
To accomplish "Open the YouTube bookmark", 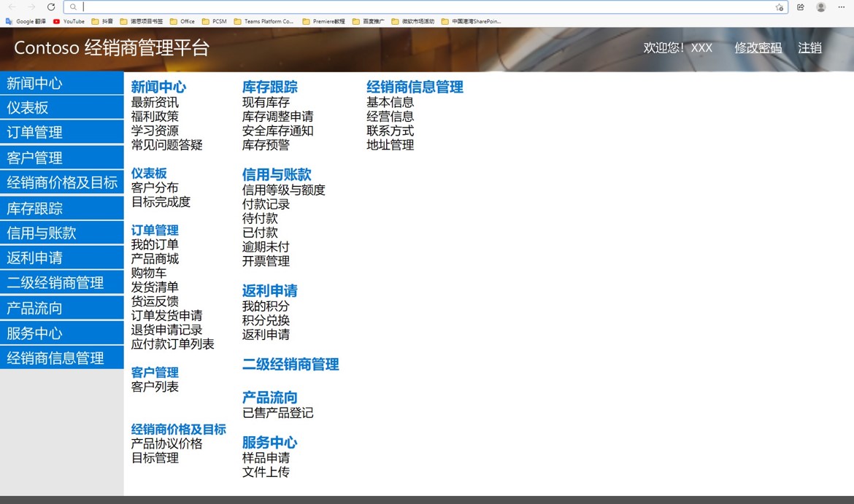I will tap(69, 22).
